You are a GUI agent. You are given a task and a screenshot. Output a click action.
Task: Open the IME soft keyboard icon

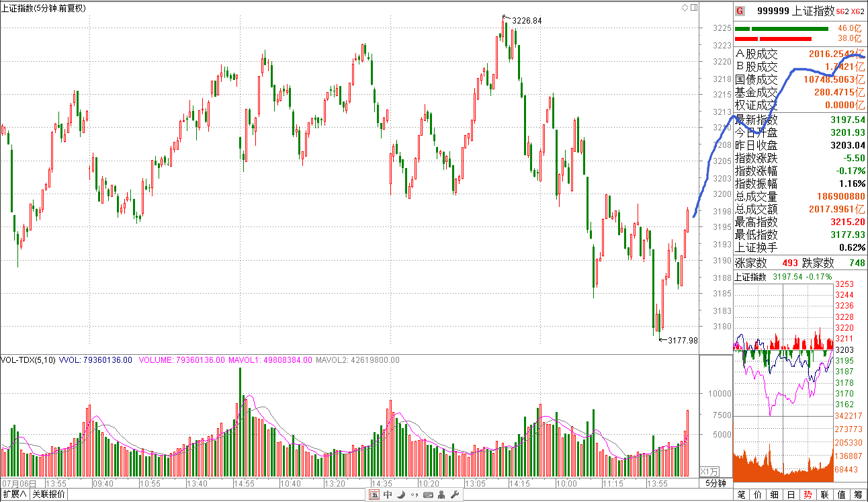tap(427, 495)
